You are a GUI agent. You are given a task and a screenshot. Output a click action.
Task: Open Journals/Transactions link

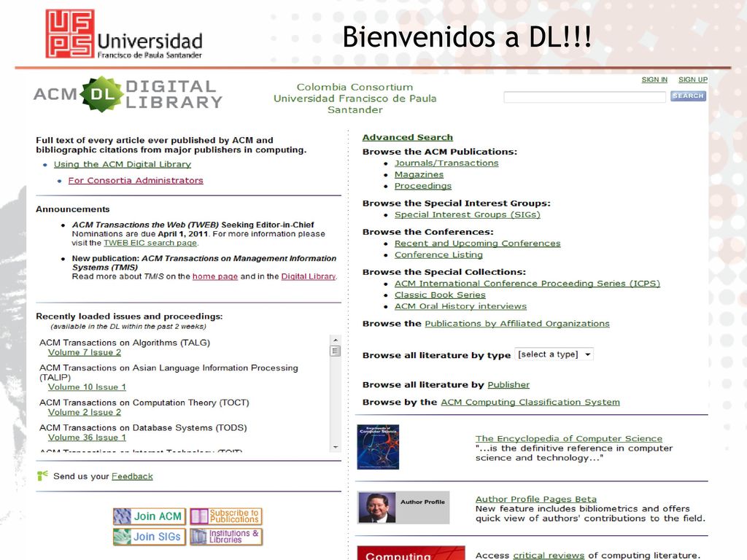(x=446, y=163)
